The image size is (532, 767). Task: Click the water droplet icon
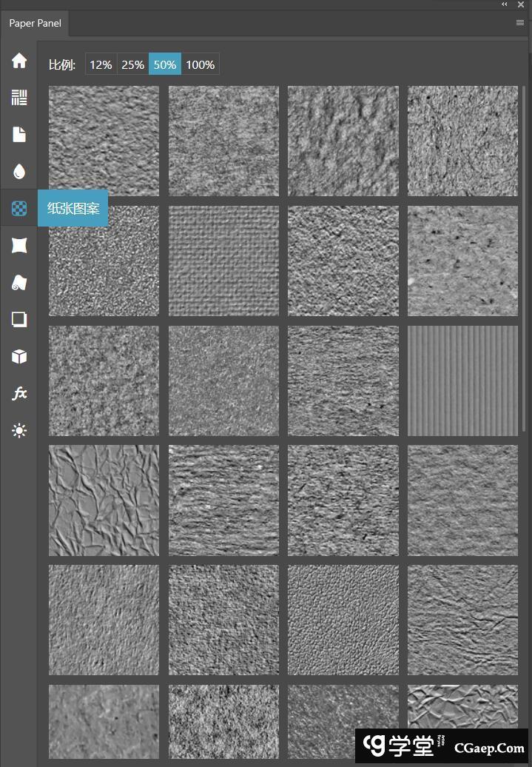[19, 172]
